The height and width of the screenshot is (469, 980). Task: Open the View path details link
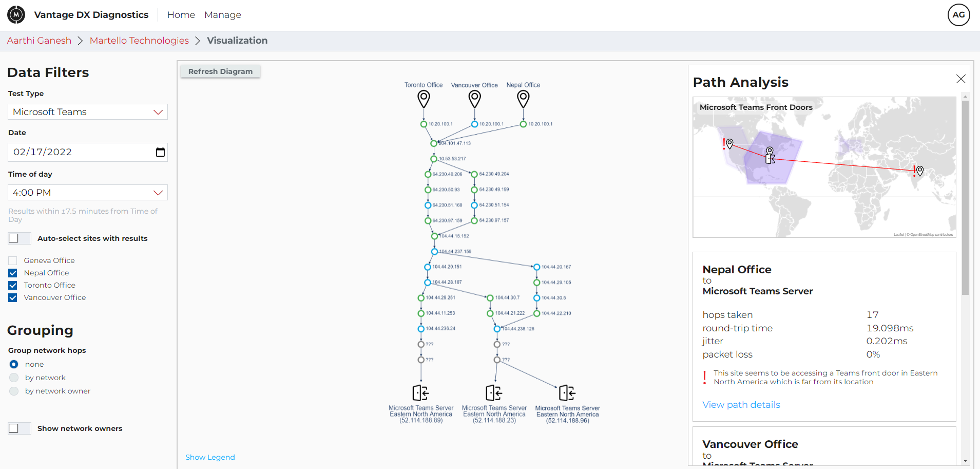(x=741, y=405)
